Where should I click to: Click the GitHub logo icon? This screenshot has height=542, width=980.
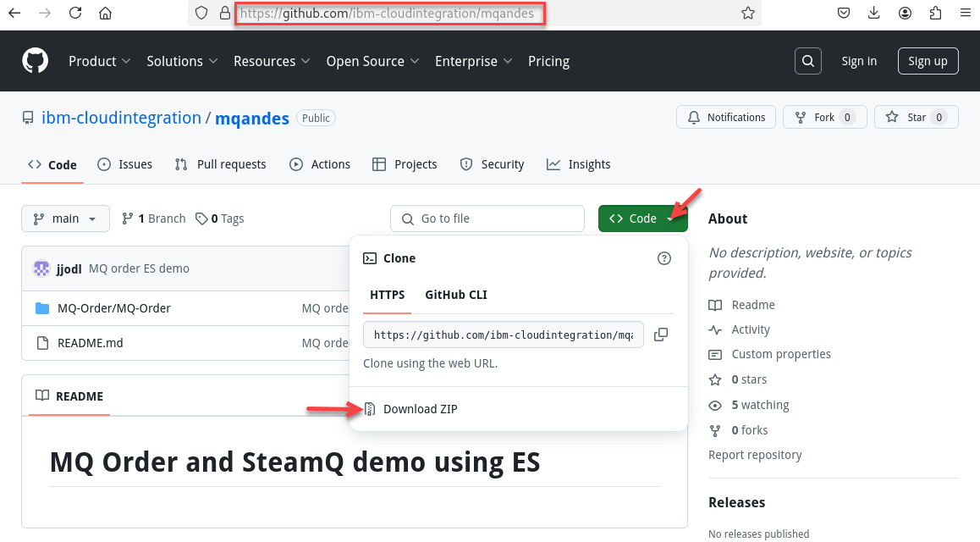[35, 61]
